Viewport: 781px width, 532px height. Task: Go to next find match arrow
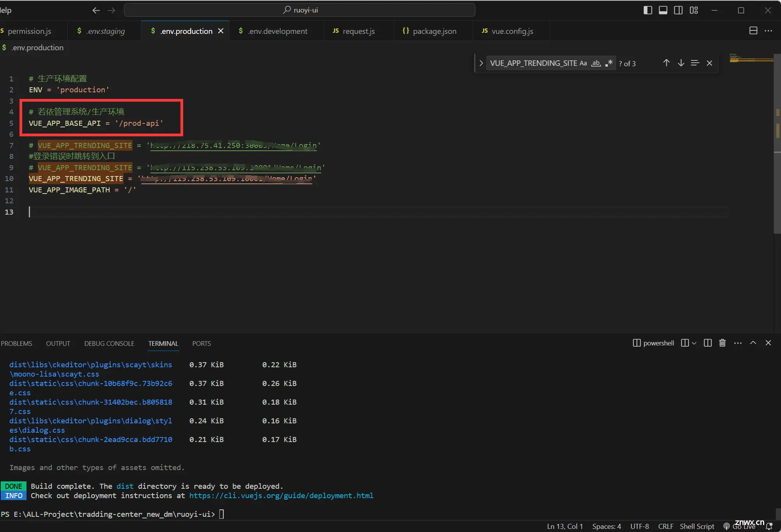681,63
